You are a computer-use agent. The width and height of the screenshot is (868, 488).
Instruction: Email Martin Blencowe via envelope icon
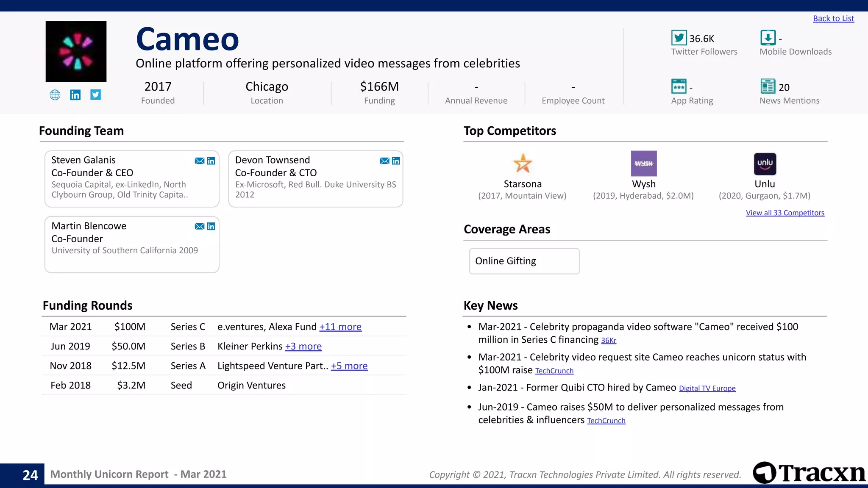[199, 227]
